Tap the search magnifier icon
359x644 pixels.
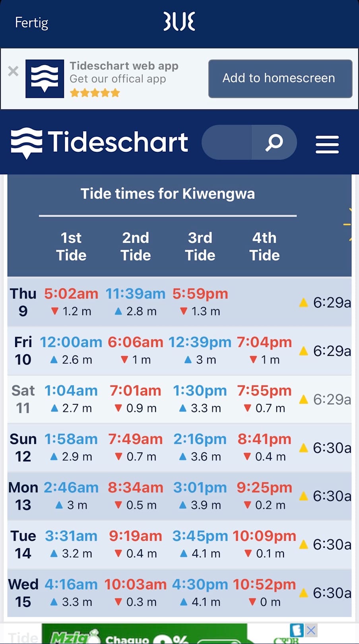coord(274,142)
